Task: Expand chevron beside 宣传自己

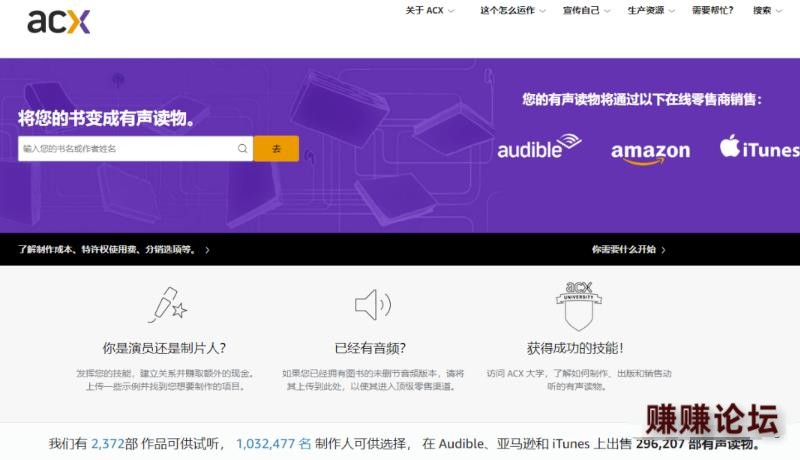Action: [607, 11]
